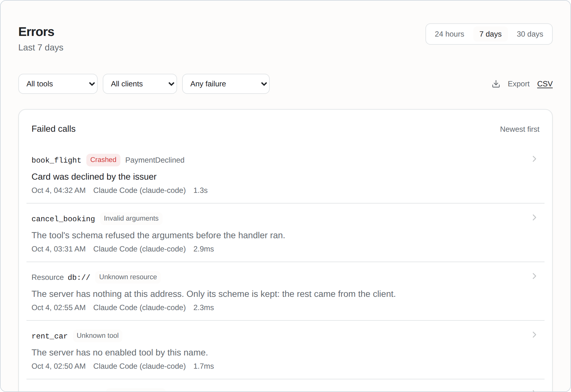Click the Oct 4, 03:31 AM timestamp
571x392 pixels.
click(x=59, y=249)
